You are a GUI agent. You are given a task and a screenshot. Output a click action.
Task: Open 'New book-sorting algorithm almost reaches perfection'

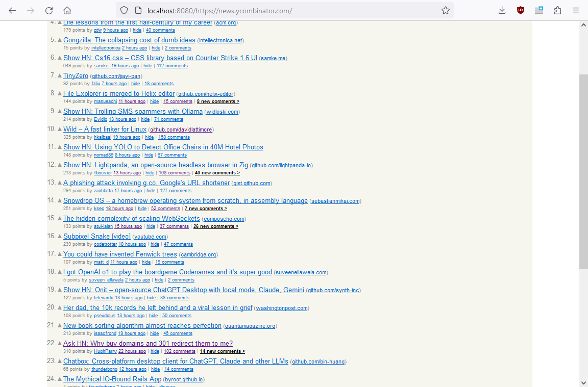point(142,326)
